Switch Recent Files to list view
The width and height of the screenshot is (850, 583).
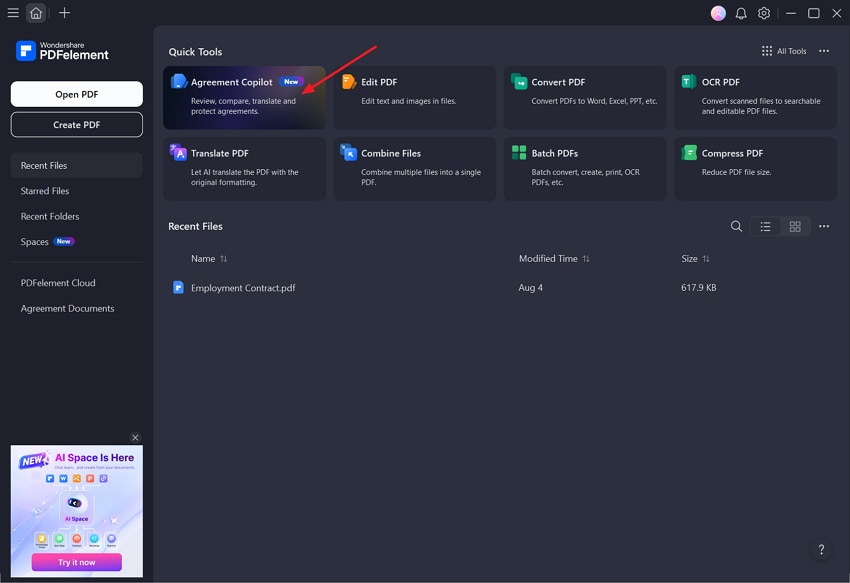coord(765,226)
